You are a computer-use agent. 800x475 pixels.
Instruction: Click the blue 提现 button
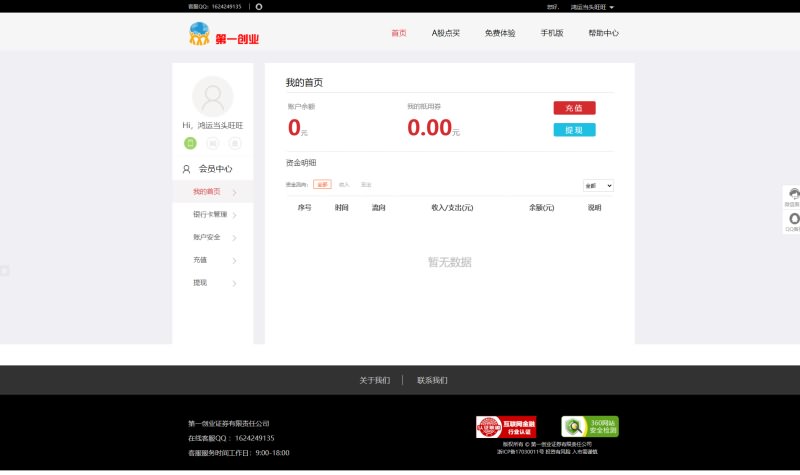pyautogui.click(x=574, y=130)
